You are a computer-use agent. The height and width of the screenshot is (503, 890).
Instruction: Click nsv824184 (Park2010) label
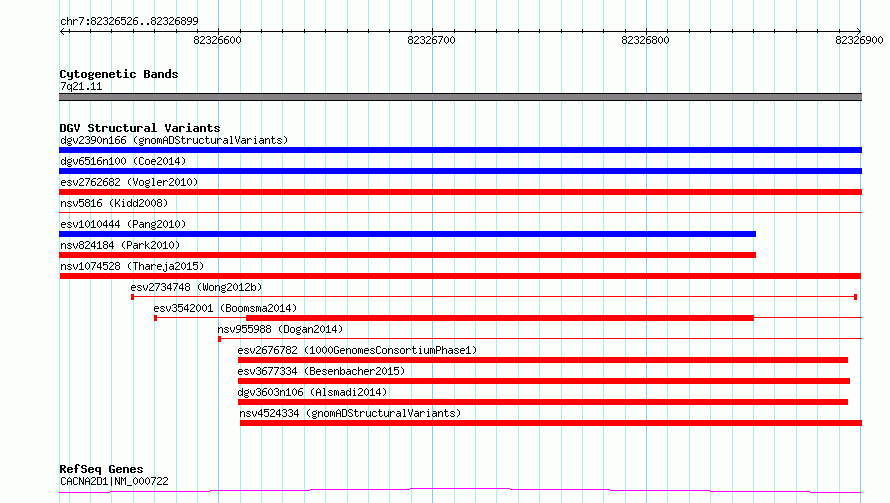[120, 245]
